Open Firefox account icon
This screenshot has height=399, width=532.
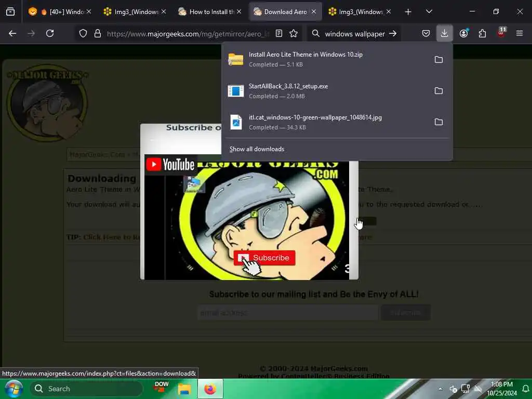click(463, 33)
